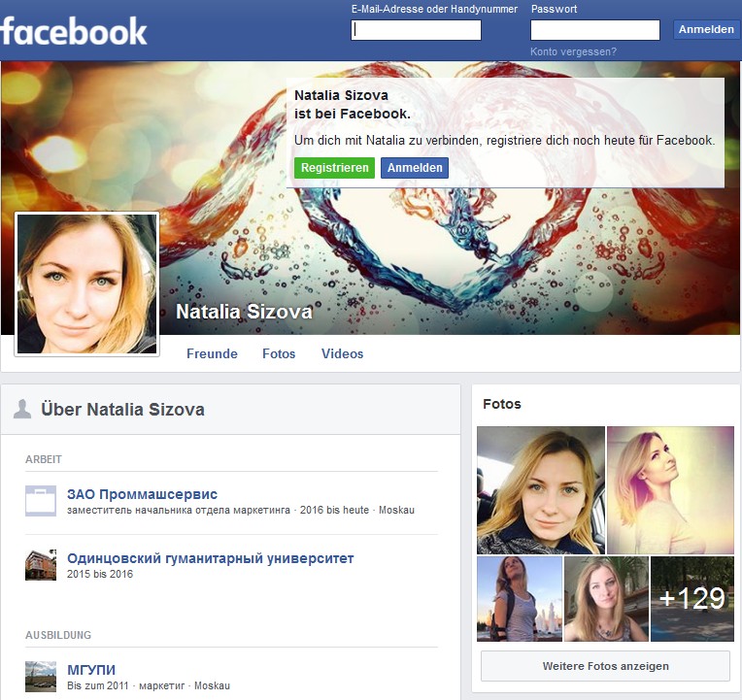Open the +129 photos tile
Screen dimensions: 742x700
[x=691, y=599]
